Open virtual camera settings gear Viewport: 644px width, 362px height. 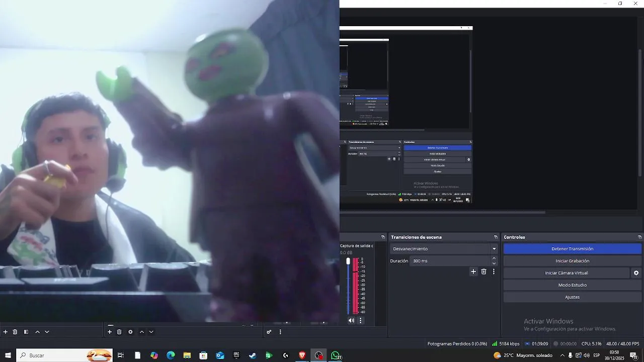pyautogui.click(x=636, y=273)
